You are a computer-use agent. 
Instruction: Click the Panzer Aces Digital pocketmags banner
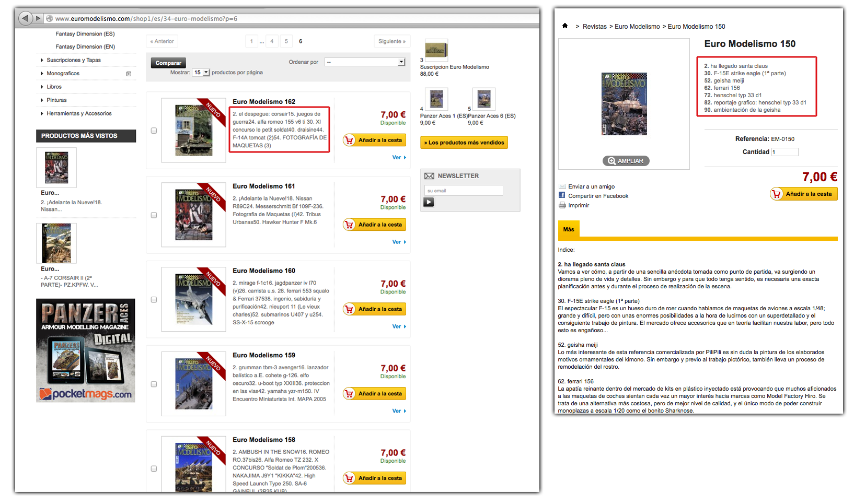86,350
